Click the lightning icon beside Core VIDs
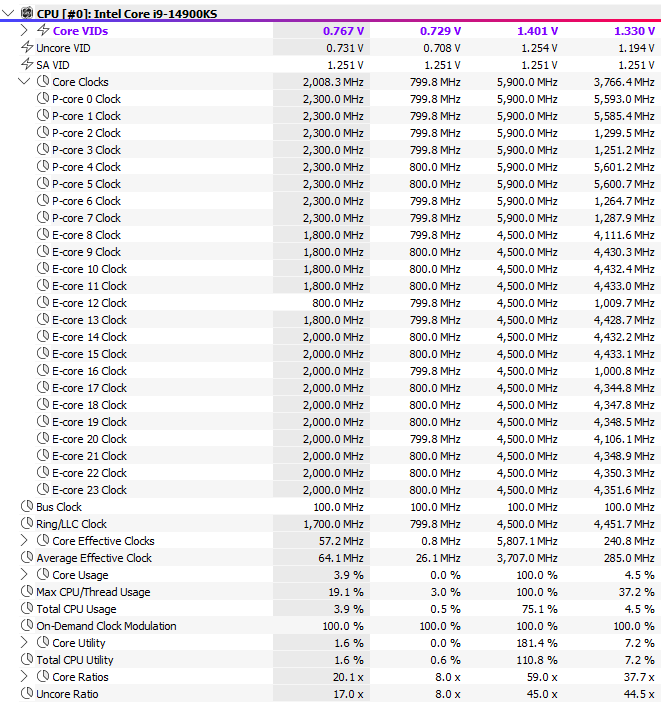 [x=43, y=30]
